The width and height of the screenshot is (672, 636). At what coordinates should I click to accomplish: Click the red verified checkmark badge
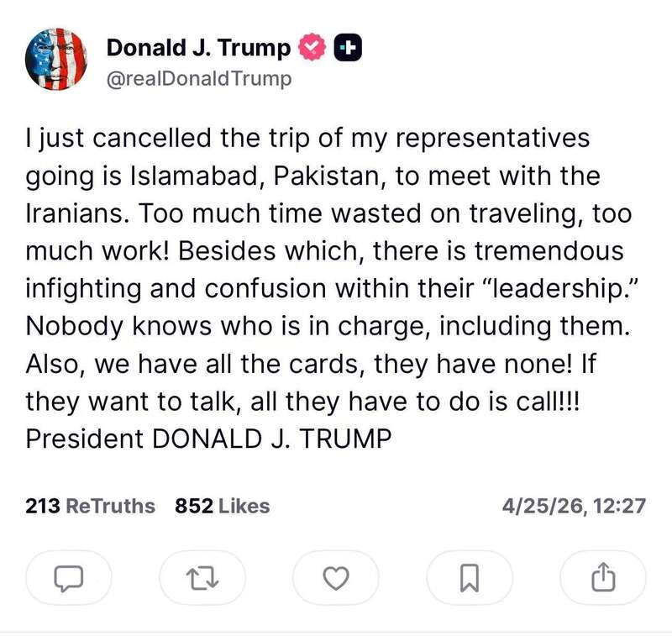(x=312, y=50)
